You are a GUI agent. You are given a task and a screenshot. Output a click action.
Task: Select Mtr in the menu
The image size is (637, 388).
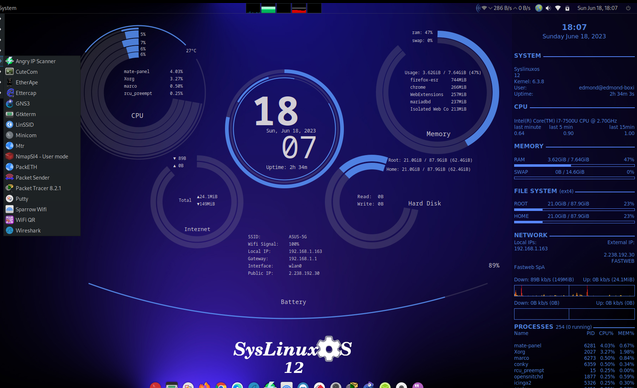tap(42, 145)
